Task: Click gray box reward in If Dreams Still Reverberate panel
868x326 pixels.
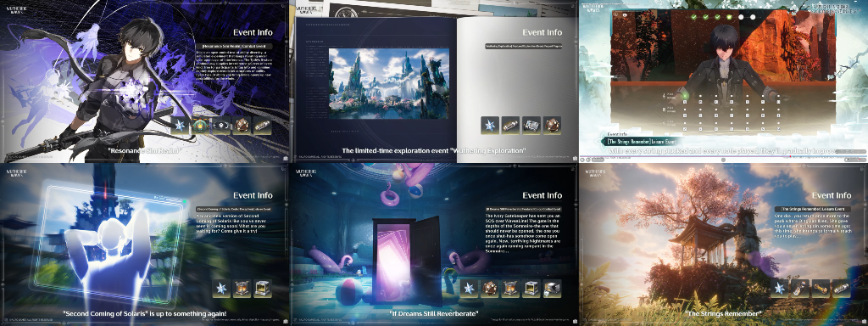Action: (531, 289)
